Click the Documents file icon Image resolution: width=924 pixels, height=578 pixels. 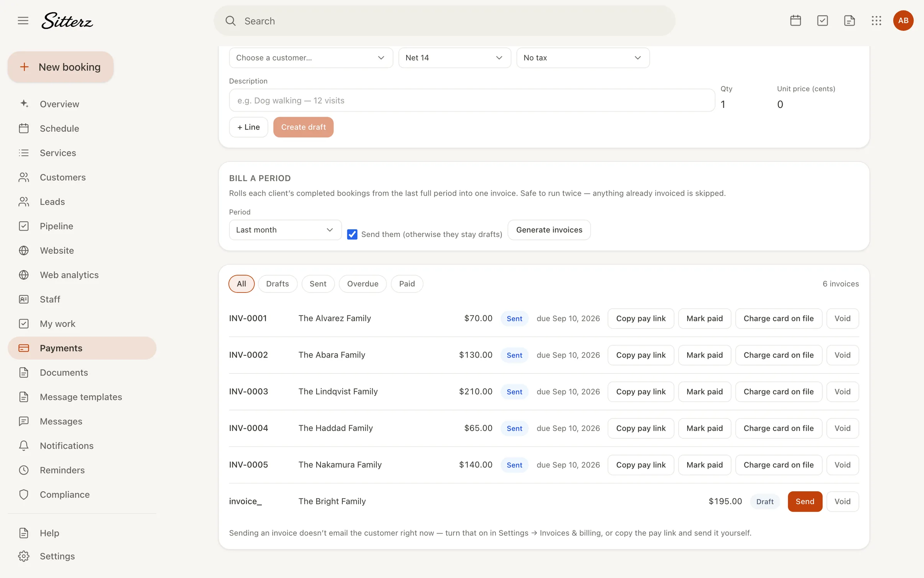click(x=24, y=372)
